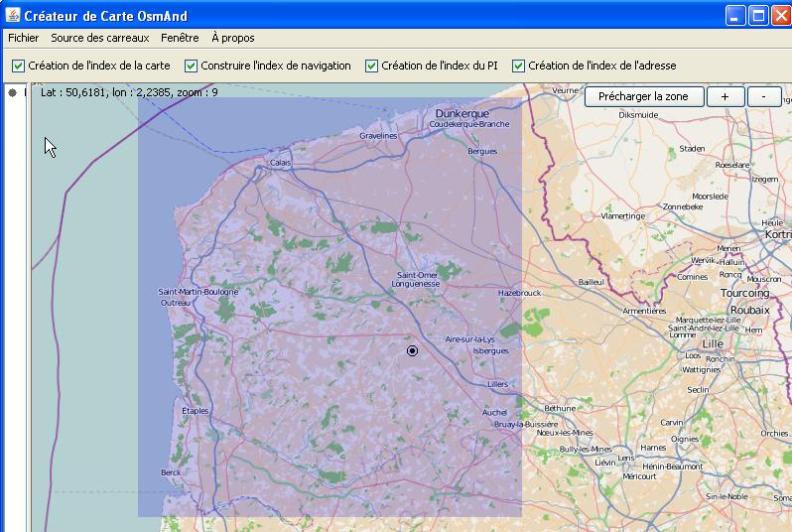Screen dimensions: 792x532
Task: Open the Fichier menu
Action: click(x=23, y=38)
